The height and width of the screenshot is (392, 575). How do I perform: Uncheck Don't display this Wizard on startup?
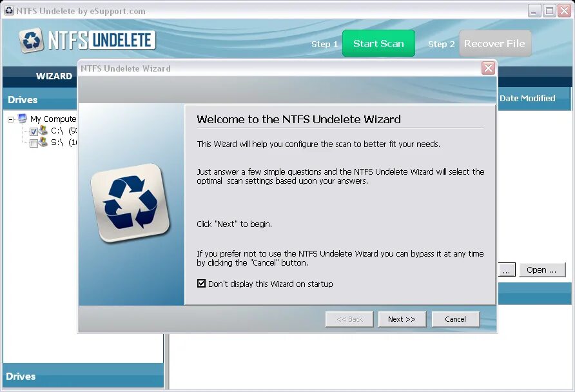point(201,284)
